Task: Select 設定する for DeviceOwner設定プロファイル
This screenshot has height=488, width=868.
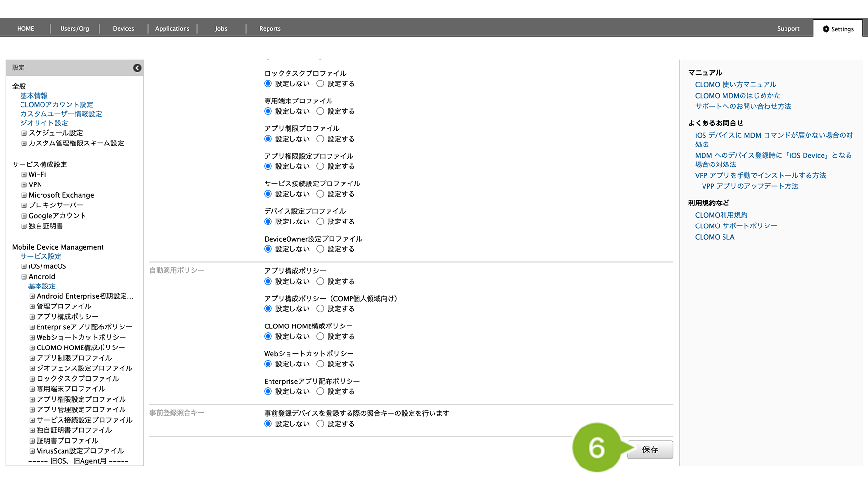Action: (x=320, y=249)
